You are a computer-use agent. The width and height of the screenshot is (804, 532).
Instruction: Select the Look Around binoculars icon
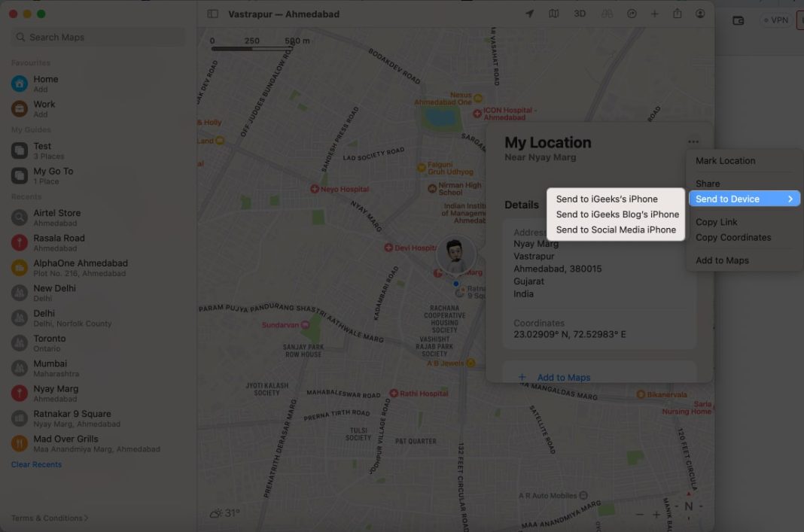pyautogui.click(x=605, y=13)
